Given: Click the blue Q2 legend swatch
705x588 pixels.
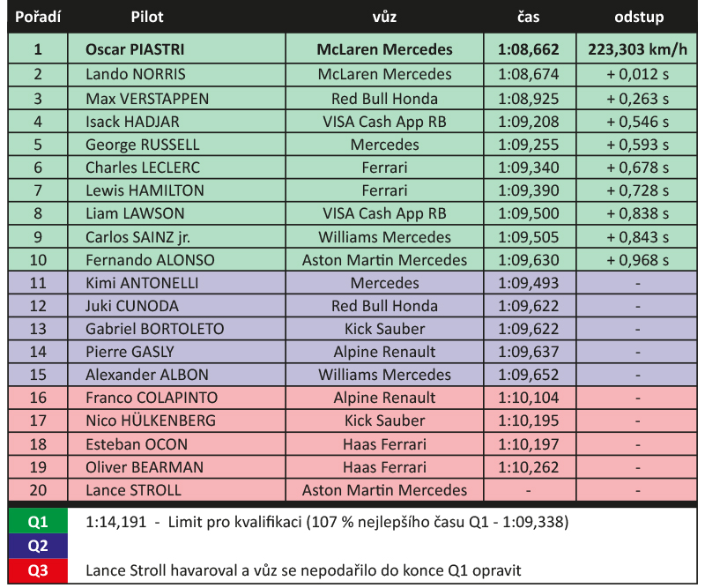Looking at the screenshot, I should (x=38, y=546).
